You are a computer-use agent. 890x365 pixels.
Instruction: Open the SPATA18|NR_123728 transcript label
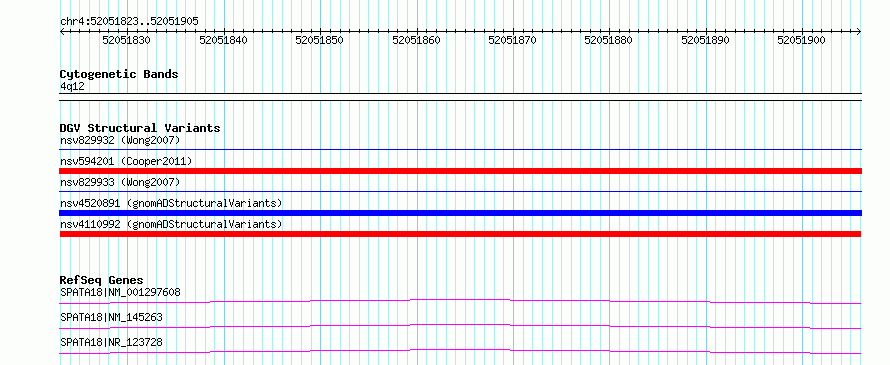[x=111, y=342]
